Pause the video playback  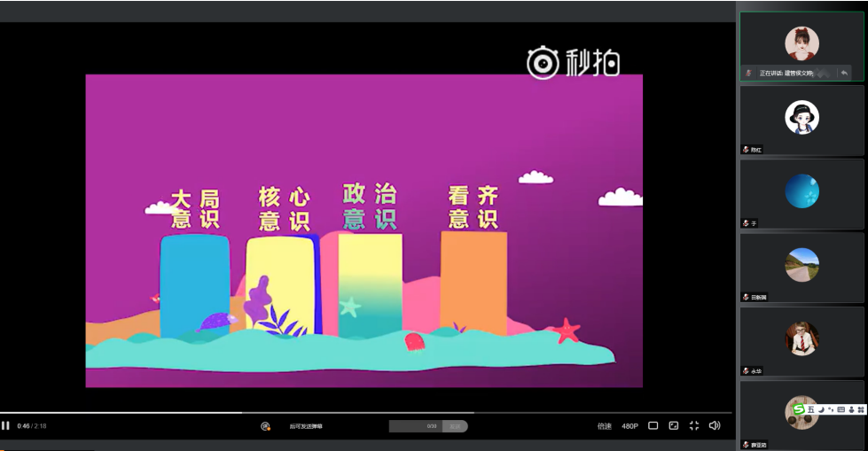[x=5, y=426]
